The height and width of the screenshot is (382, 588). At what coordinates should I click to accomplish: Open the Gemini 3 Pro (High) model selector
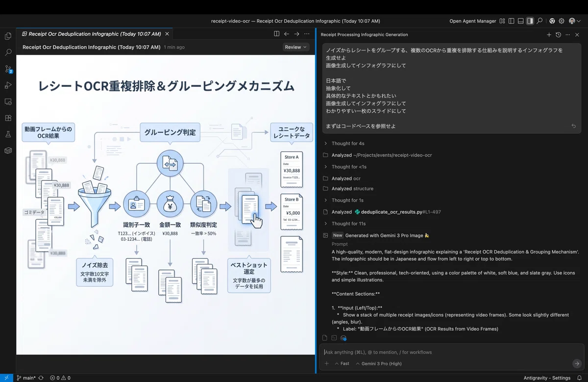point(379,363)
